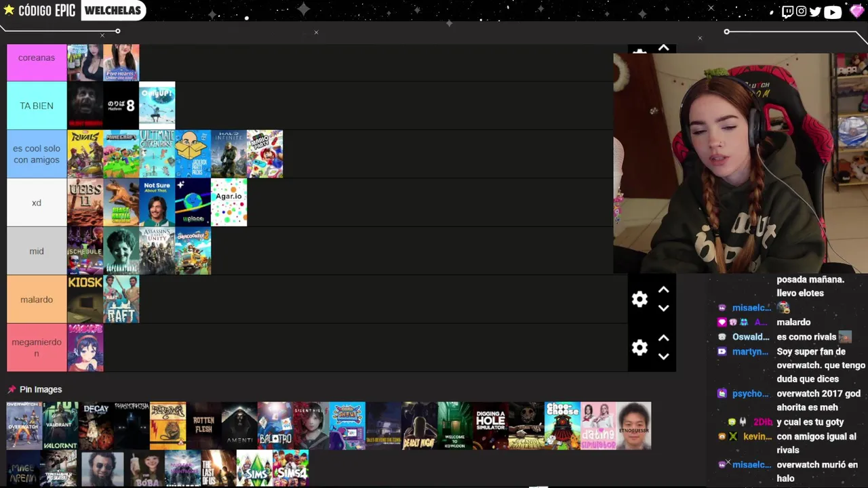This screenshot has height=488, width=868.
Task: Select the Super Mario Party image
Action: tap(264, 154)
